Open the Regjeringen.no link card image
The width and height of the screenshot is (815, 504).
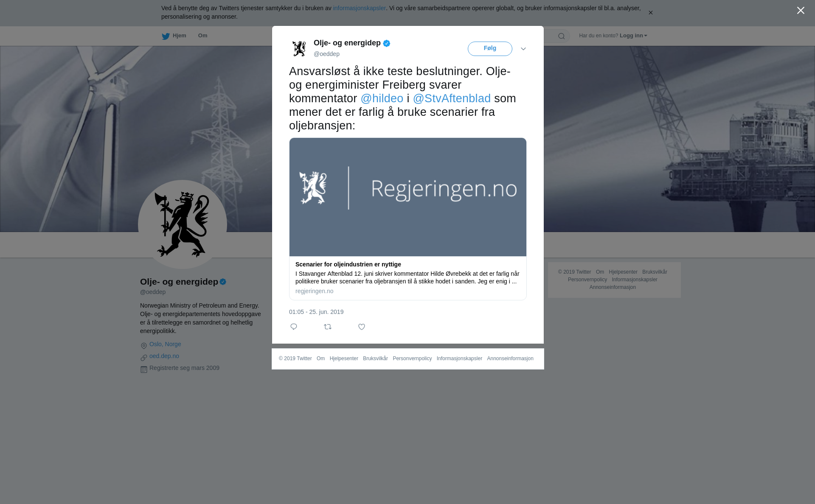(408, 197)
